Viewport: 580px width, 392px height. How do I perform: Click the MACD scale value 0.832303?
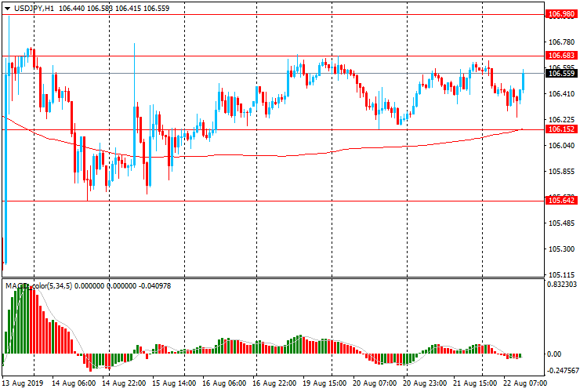[x=562, y=285]
